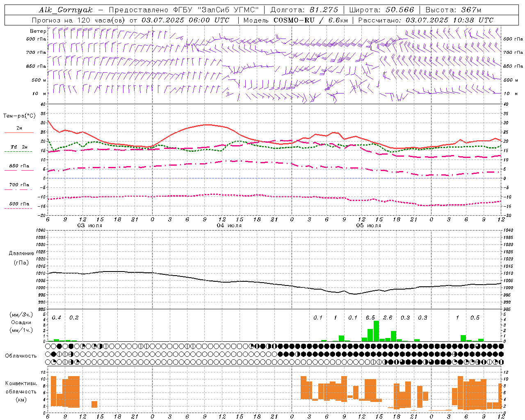Click the 'Облачность' cloud cover label
Image resolution: width=525 pixels, height=420 pixels.
21,356
